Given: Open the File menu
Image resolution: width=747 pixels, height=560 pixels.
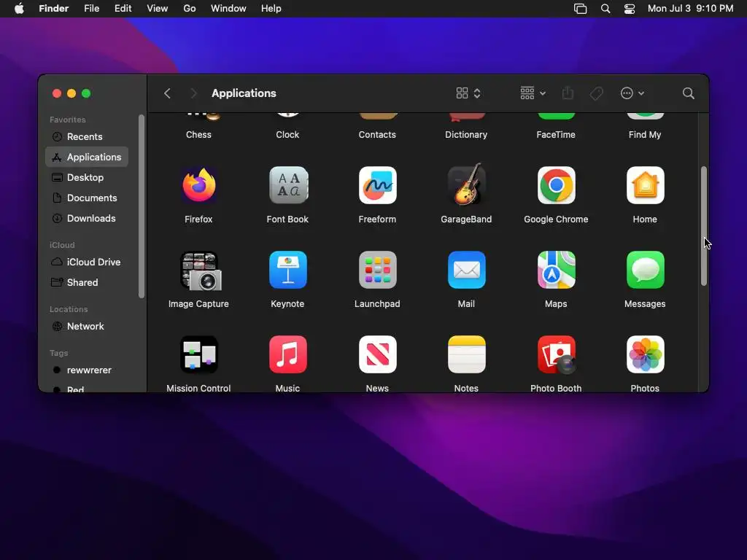Looking at the screenshot, I should tap(91, 9).
